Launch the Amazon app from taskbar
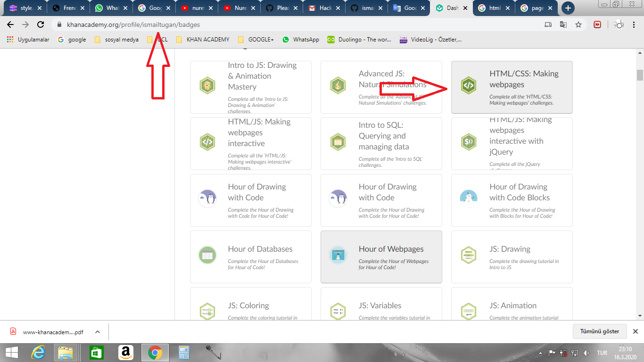The image size is (644, 362). (125, 352)
